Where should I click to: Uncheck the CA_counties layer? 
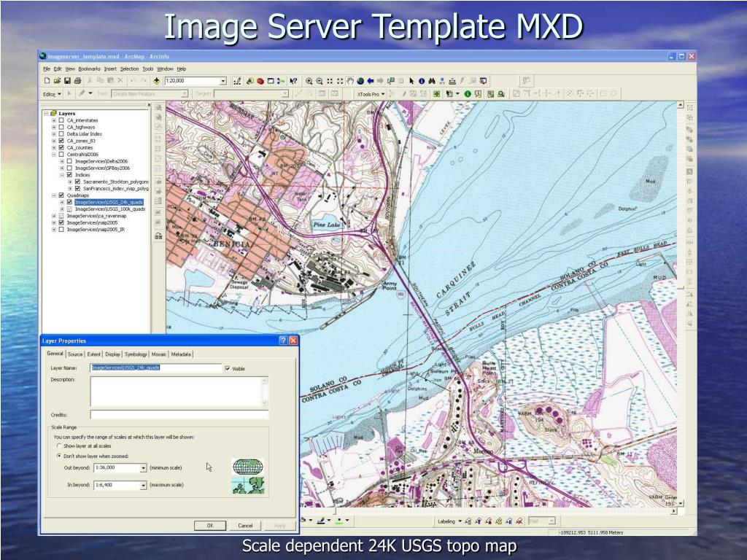pyautogui.click(x=61, y=147)
